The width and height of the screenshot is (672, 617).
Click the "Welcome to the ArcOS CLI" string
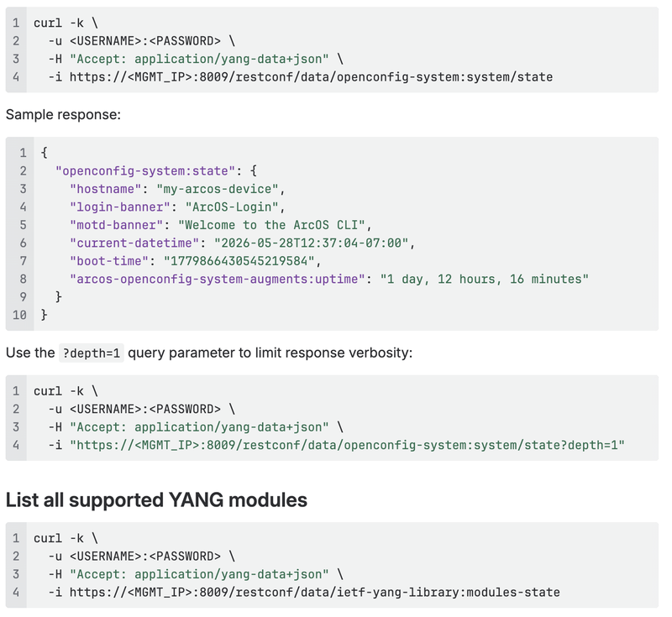point(271,225)
